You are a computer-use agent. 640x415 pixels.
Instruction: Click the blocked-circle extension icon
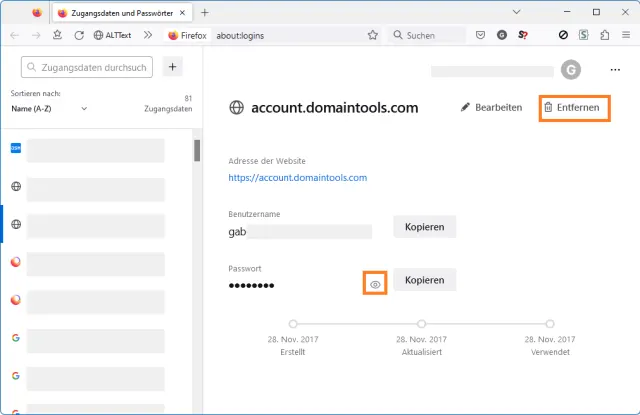pyautogui.click(x=563, y=35)
